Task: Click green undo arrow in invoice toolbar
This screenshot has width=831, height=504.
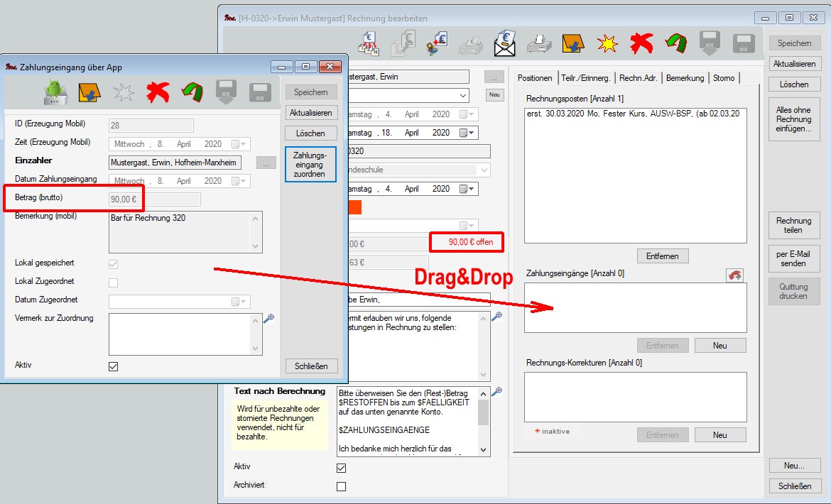Action: click(x=675, y=44)
